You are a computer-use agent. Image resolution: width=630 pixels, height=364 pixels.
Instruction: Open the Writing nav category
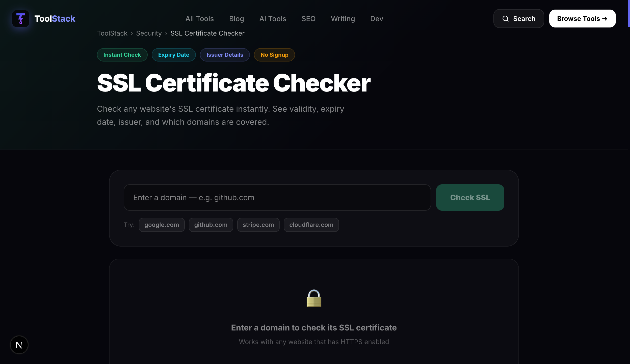[343, 19]
